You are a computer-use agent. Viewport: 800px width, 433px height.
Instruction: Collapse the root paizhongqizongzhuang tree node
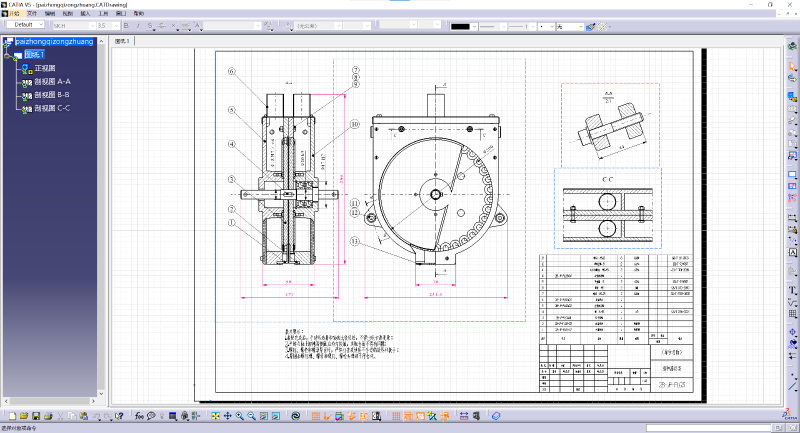(7, 56)
